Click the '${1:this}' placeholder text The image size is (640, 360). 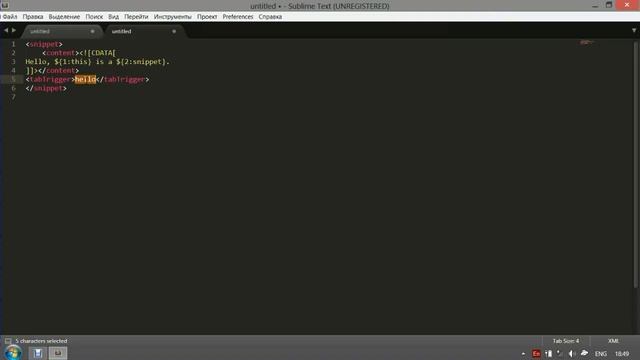(73, 62)
